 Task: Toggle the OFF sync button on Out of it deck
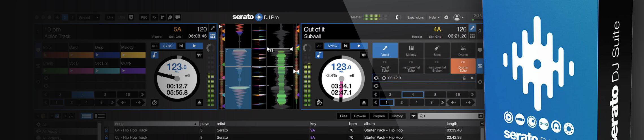coord(319,46)
